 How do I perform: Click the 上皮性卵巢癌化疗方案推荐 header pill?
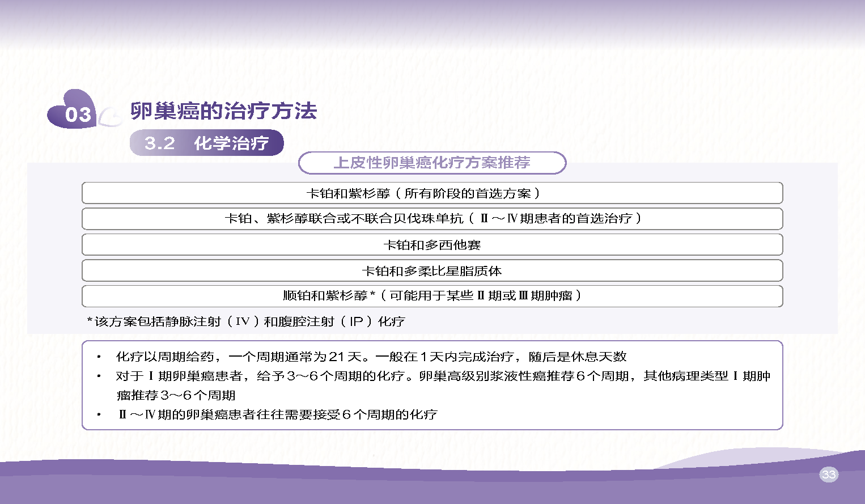click(432, 163)
